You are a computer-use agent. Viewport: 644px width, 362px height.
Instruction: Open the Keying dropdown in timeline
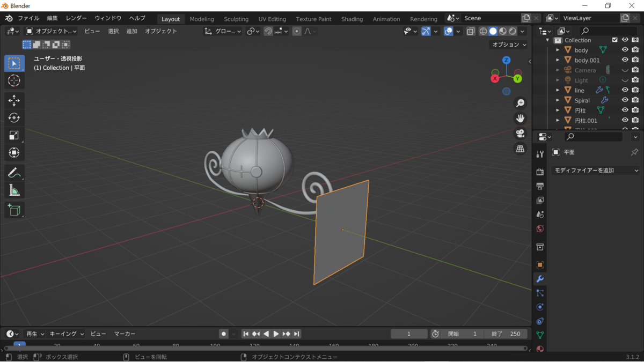(x=67, y=334)
